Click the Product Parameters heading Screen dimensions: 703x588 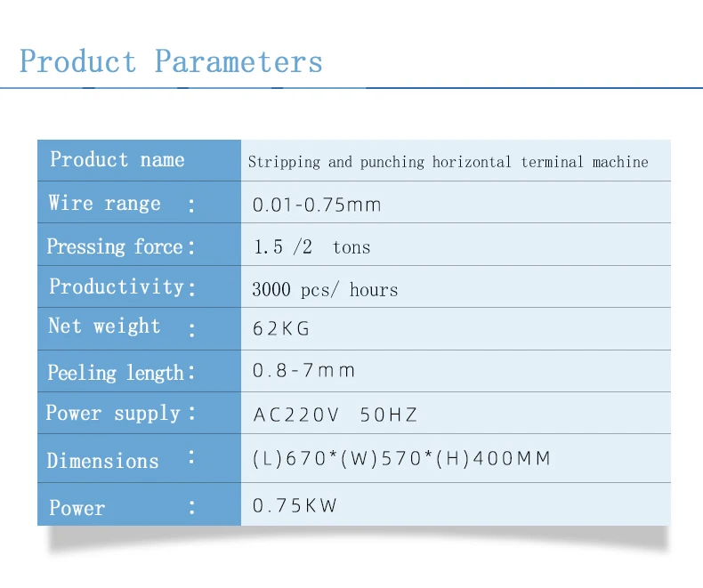tap(171, 62)
